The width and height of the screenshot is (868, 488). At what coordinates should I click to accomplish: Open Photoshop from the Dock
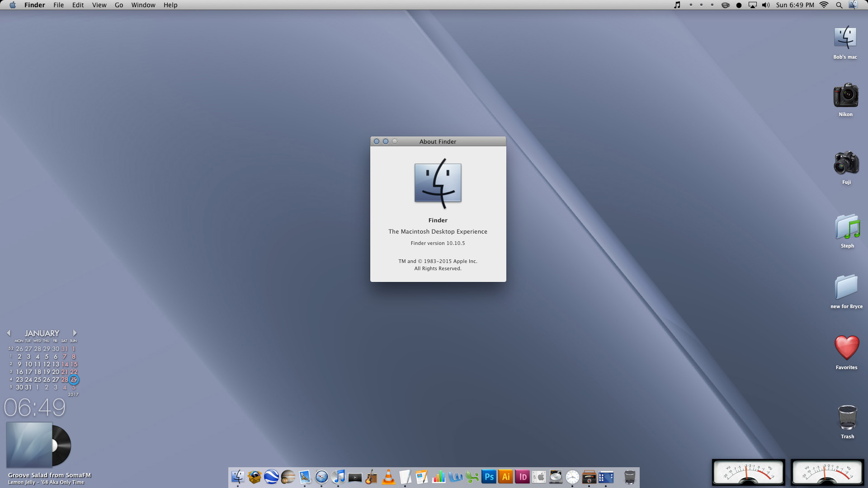pos(489,477)
